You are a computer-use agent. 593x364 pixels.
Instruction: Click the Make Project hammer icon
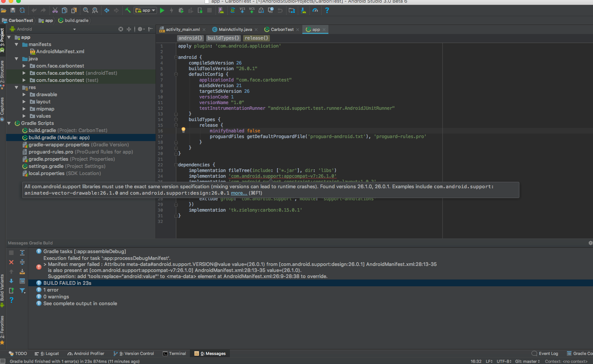click(x=128, y=10)
